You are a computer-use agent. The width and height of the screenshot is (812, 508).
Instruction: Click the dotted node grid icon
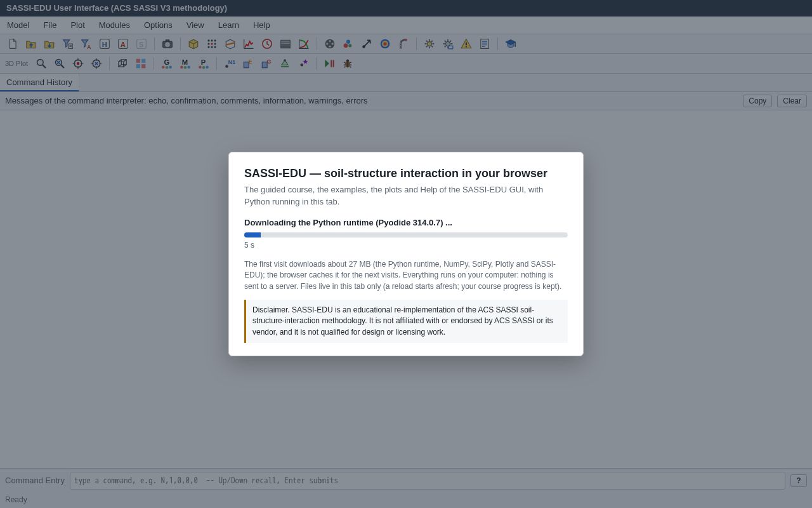point(212,44)
